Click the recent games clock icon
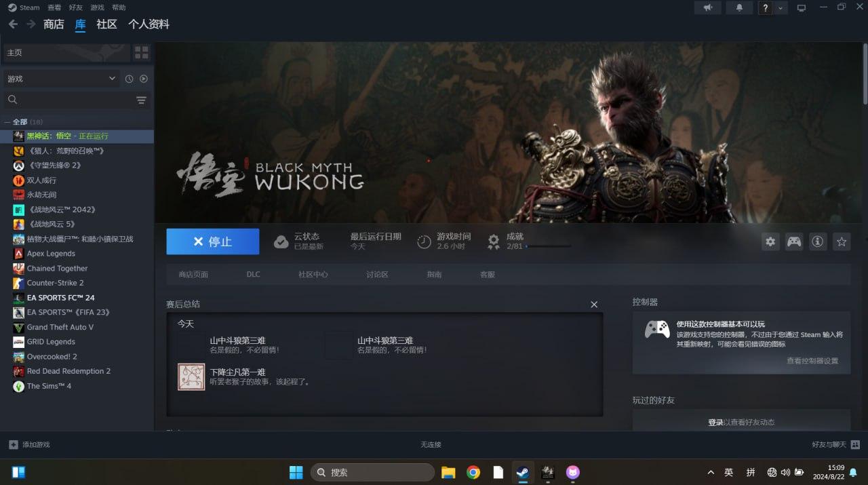 coord(128,78)
